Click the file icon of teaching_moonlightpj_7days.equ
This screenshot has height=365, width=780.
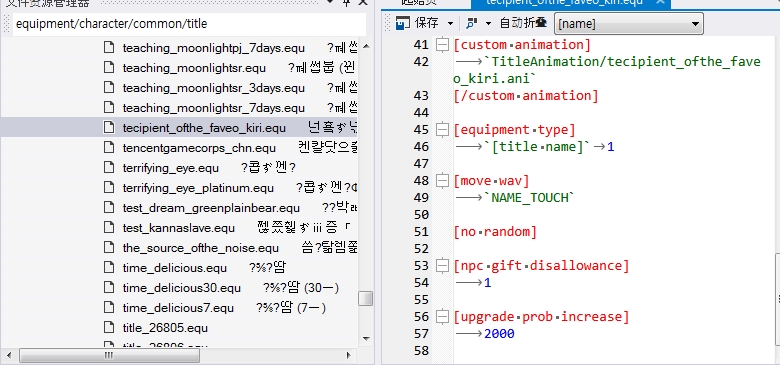pos(108,48)
